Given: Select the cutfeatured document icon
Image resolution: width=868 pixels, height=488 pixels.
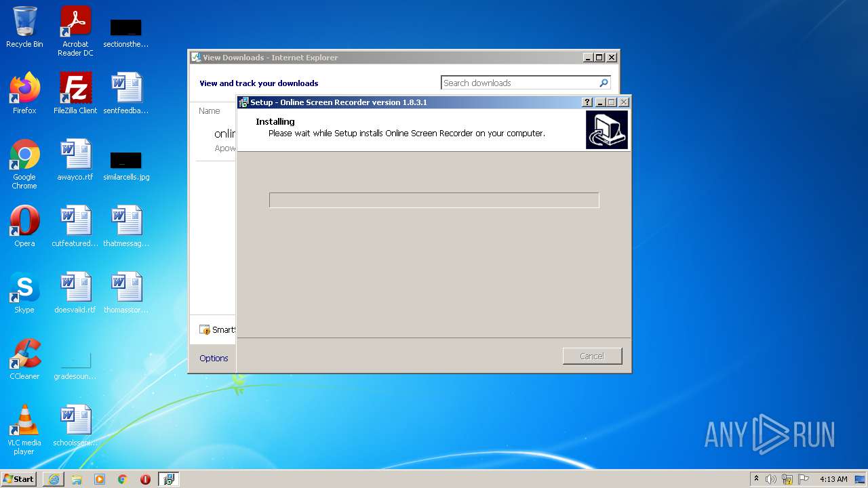Looking at the screenshot, I should pyautogui.click(x=75, y=226).
